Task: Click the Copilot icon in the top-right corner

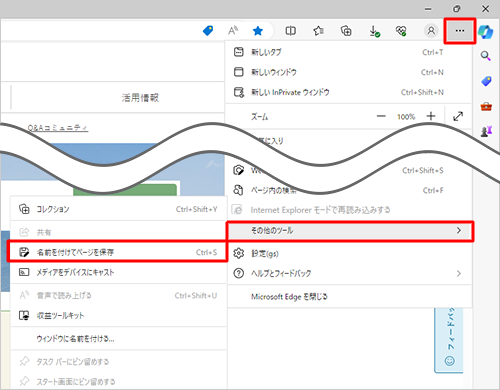Action: 485,31
